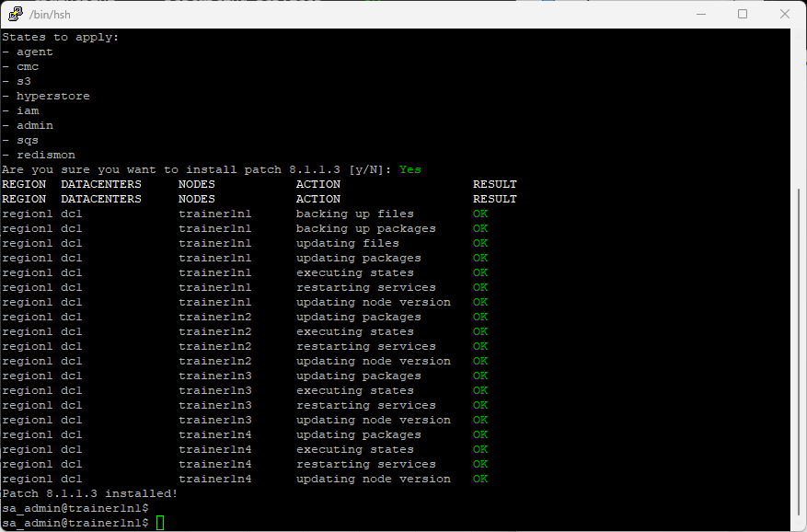The width and height of the screenshot is (807, 532).
Task: Click OK for trainer1n1 updating node version
Action: (x=480, y=302)
